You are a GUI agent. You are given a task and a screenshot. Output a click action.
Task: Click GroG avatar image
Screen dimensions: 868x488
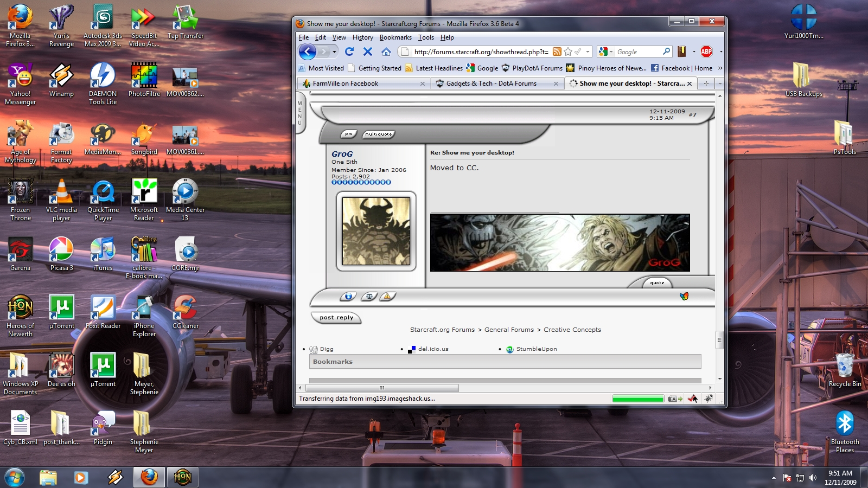point(376,231)
